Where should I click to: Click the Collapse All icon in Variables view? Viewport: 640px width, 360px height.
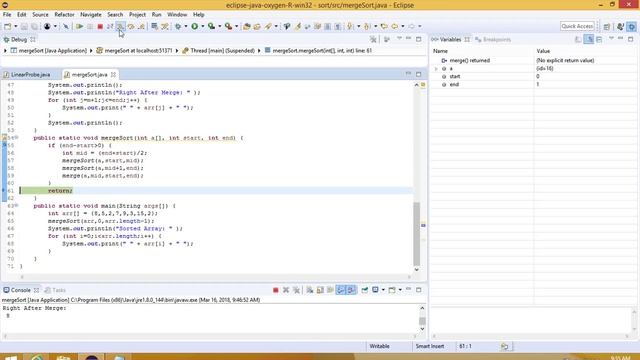point(599,40)
